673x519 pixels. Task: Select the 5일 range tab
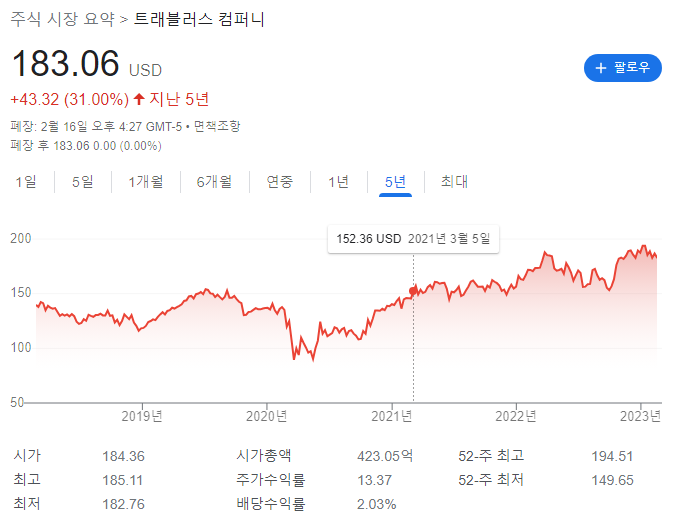point(82,182)
